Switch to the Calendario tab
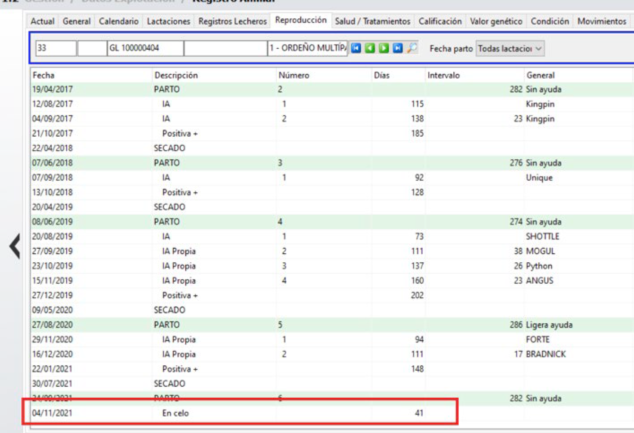Screen dimensions: 634x433 119,21
